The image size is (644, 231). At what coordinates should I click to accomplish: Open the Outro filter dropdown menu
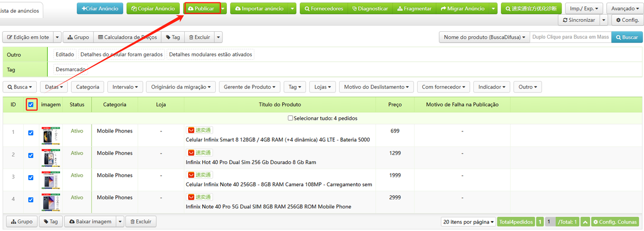pyautogui.click(x=527, y=87)
